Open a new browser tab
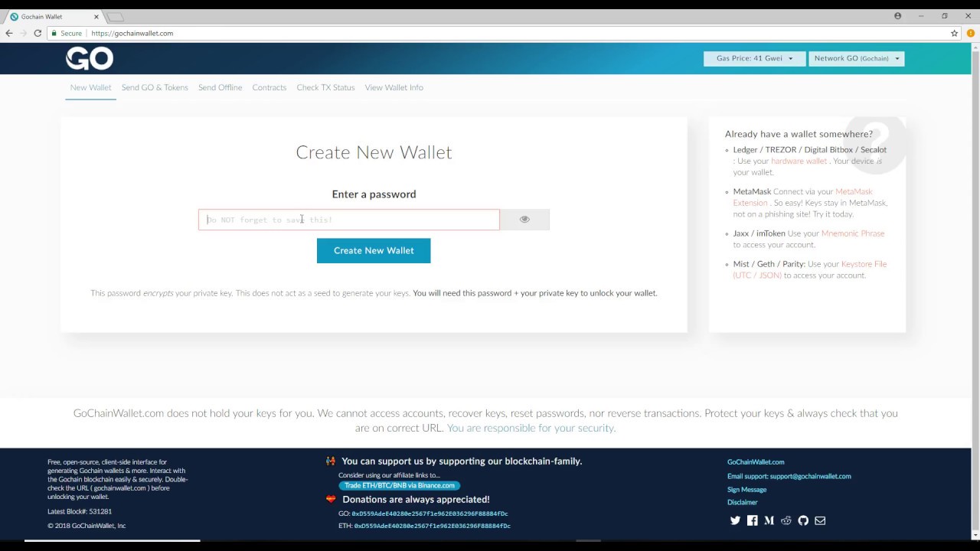The height and width of the screenshot is (551, 980). (x=115, y=17)
